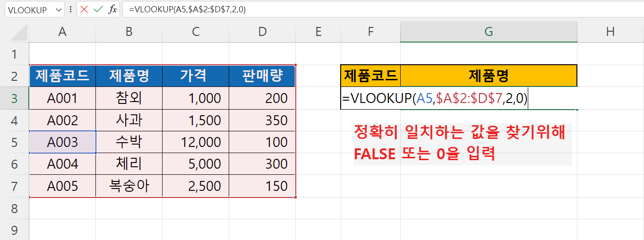Click the blue 제품명 header cell in column B
Image resolution: width=644 pixels, height=240 pixels.
point(129,76)
